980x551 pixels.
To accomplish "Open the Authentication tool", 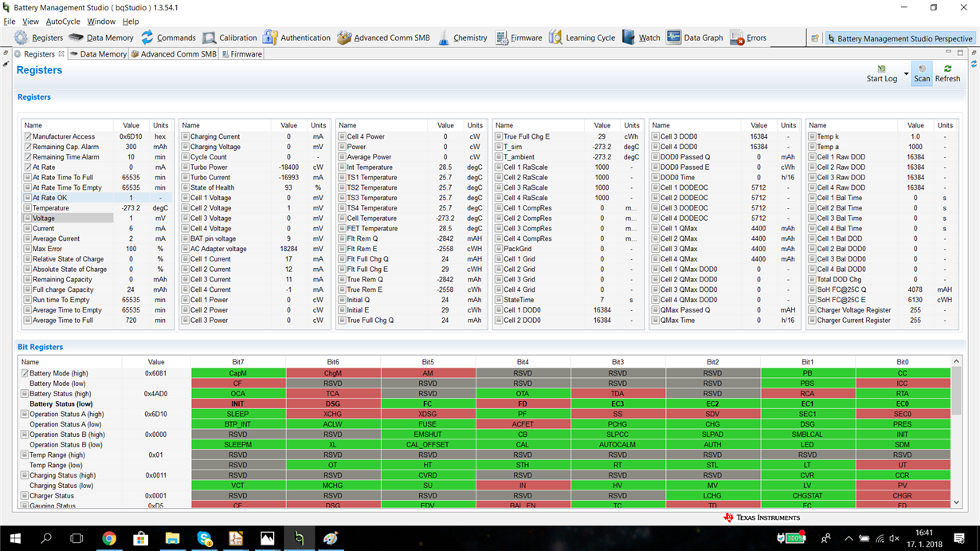I will tap(296, 37).
